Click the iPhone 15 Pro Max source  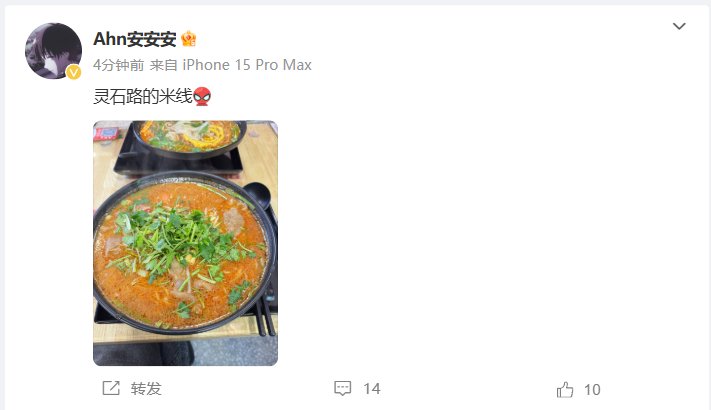coord(247,65)
